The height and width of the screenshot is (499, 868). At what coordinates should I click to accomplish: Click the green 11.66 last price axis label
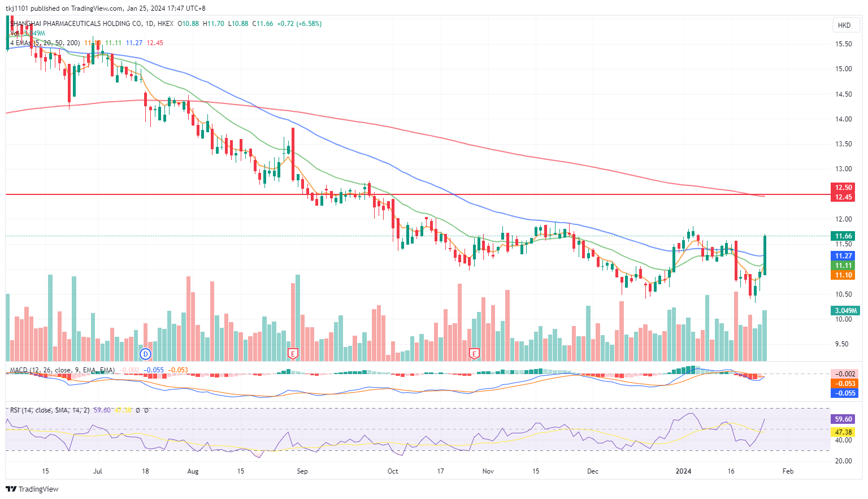(844, 236)
